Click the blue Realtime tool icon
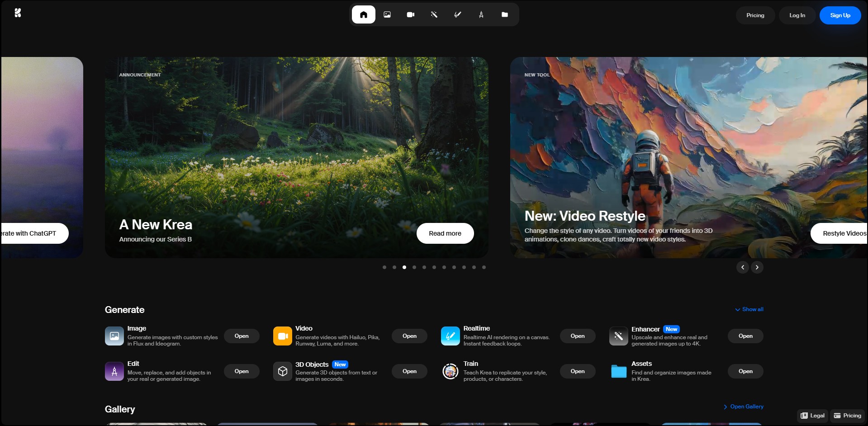 451,336
